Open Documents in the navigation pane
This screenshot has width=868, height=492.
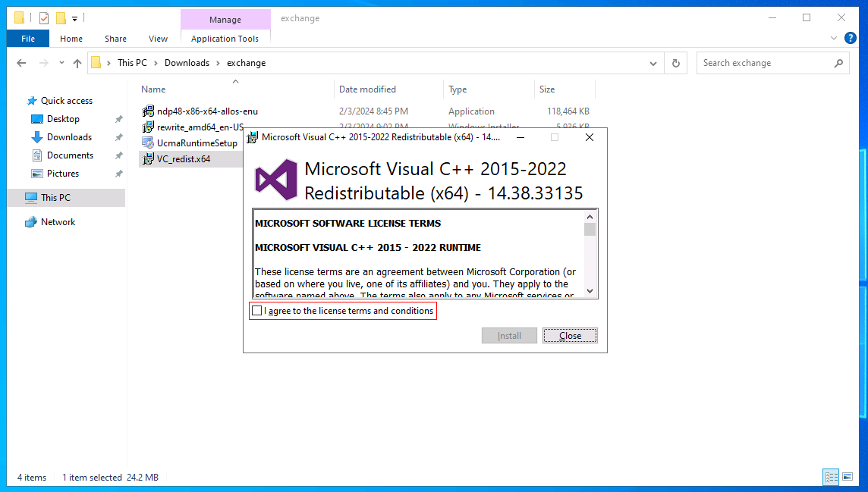click(70, 155)
